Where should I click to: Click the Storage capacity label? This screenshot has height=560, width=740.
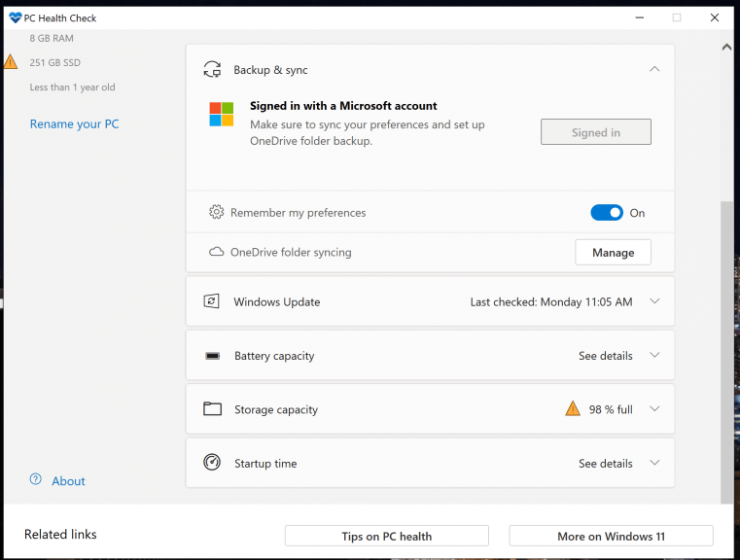click(276, 409)
